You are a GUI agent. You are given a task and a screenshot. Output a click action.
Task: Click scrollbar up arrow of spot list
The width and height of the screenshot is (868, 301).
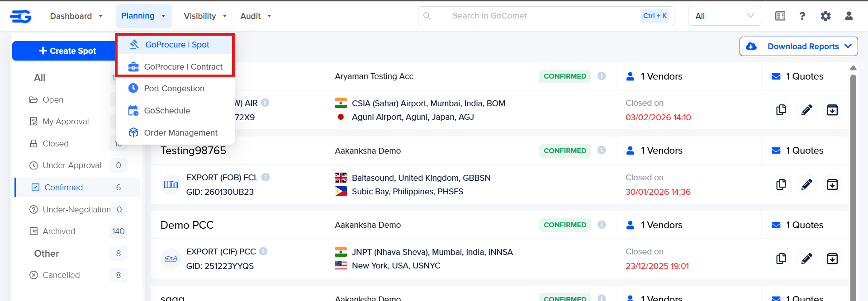pyautogui.click(x=853, y=68)
